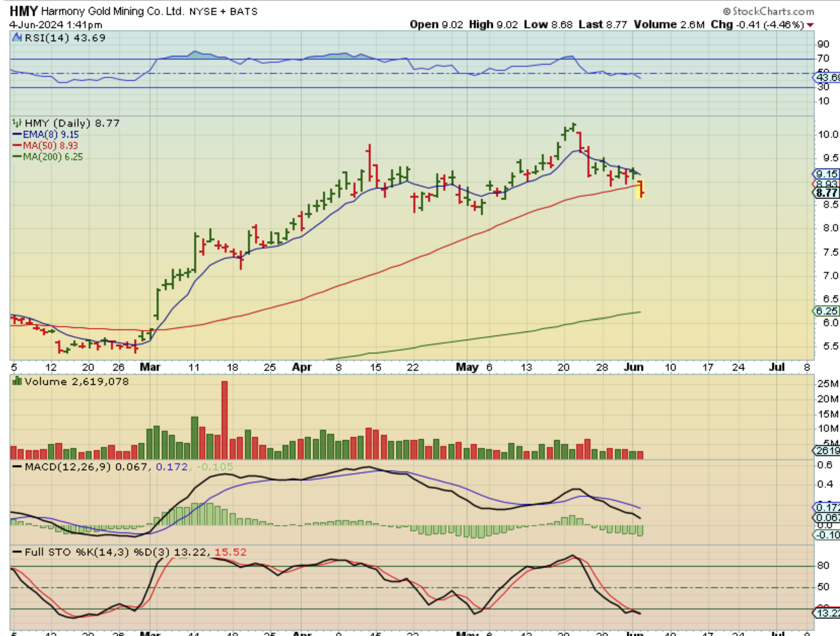This screenshot has width=840, height=636.
Task: Click the black MACD legend line swatch
Action: click(17, 467)
